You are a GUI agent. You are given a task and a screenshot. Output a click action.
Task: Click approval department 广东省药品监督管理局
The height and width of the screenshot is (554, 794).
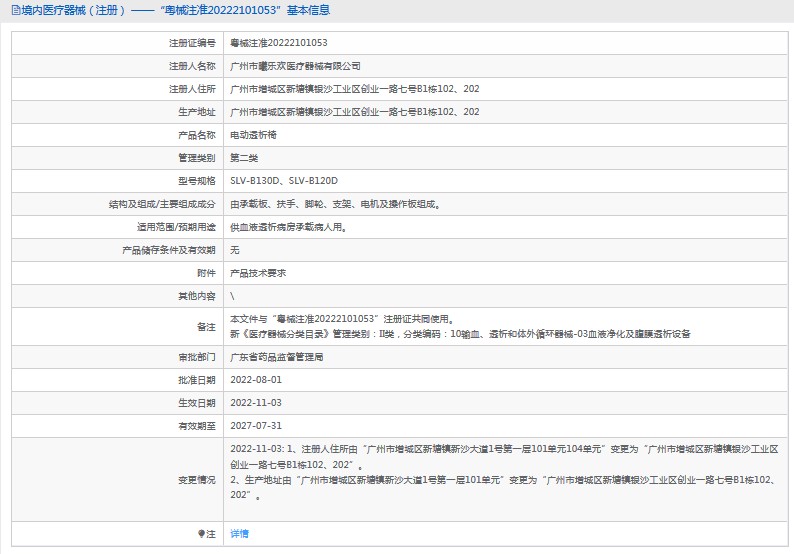tap(276, 357)
